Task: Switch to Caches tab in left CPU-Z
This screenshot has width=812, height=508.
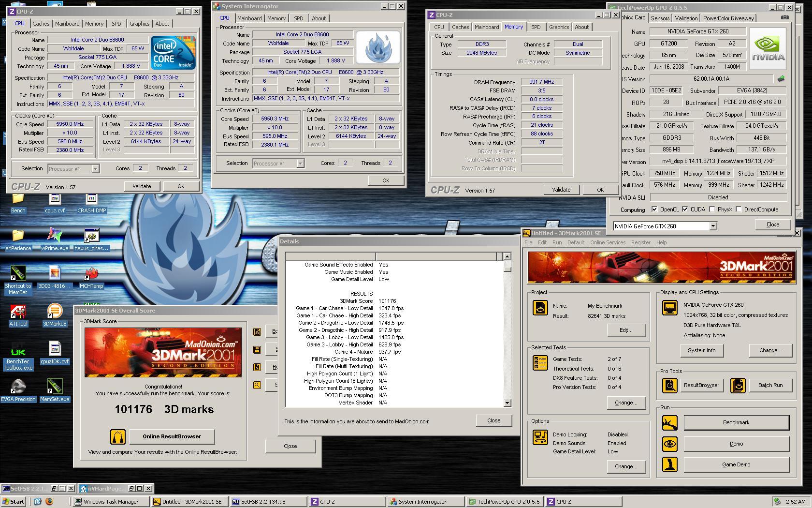Action: pyautogui.click(x=41, y=24)
